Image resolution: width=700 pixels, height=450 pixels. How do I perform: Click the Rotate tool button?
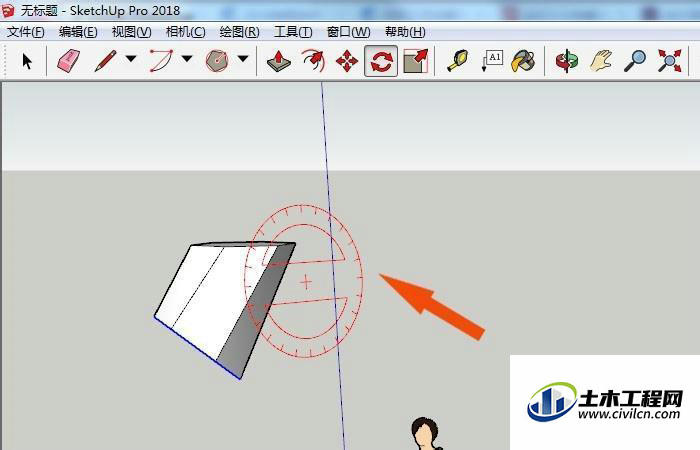pyautogui.click(x=381, y=61)
